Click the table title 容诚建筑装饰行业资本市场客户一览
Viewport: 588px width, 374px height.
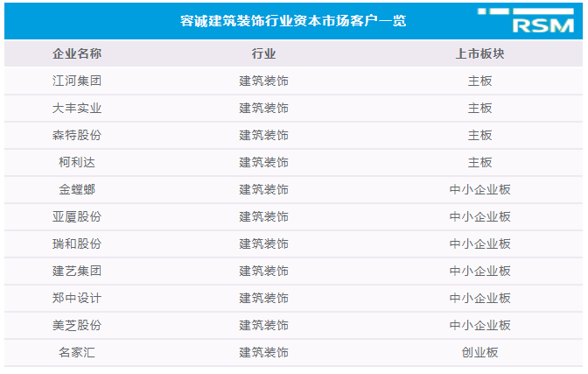(x=293, y=20)
